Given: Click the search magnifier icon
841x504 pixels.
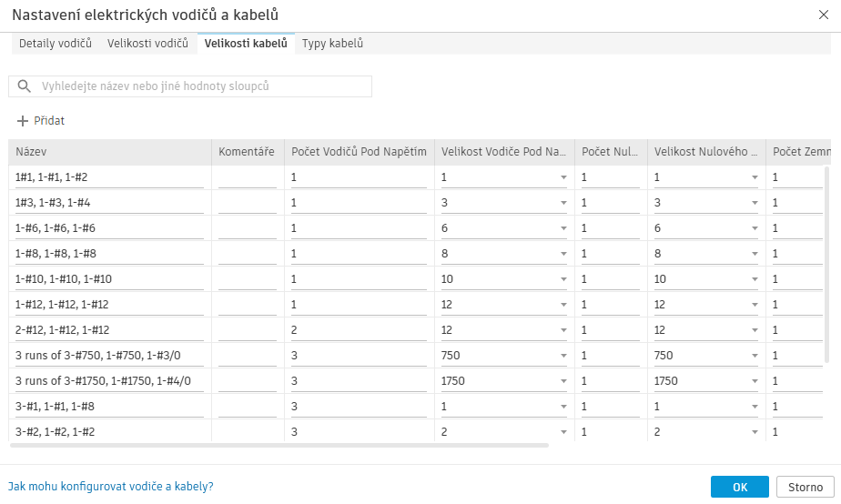Looking at the screenshot, I should click(x=25, y=86).
